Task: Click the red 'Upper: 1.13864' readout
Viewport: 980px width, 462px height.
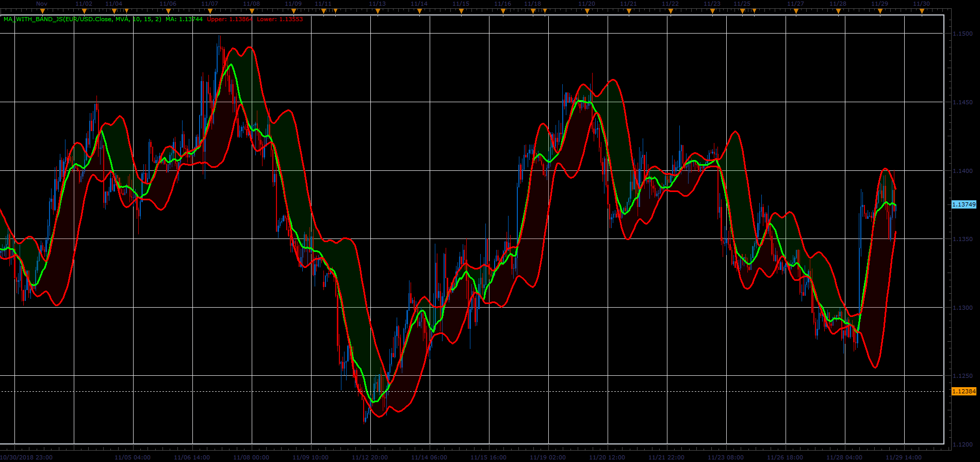Action: (230, 20)
